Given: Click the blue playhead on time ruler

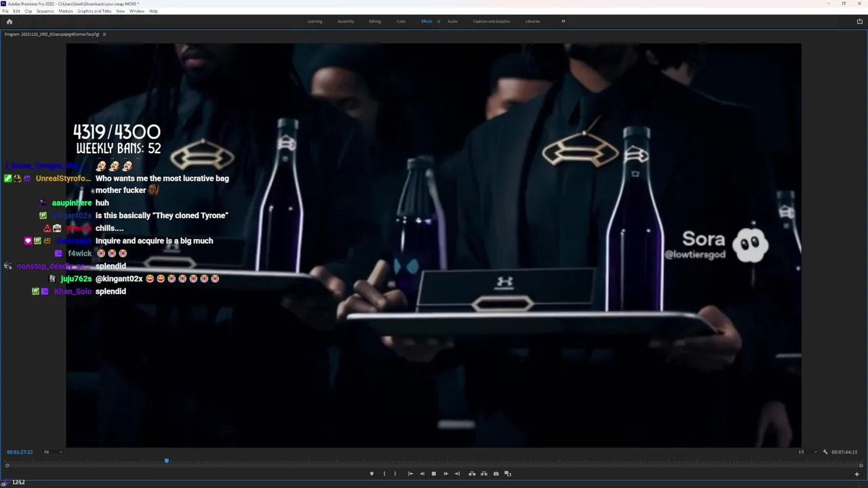Looking at the screenshot, I should pyautogui.click(x=166, y=461).
